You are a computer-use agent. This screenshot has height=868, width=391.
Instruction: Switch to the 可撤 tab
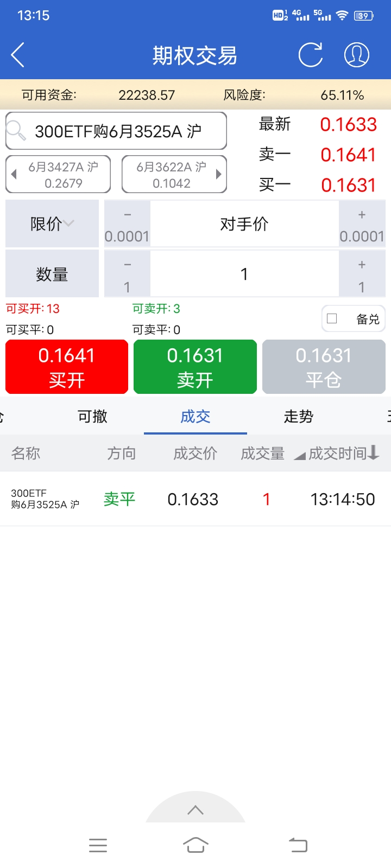[x=92, y=416]
